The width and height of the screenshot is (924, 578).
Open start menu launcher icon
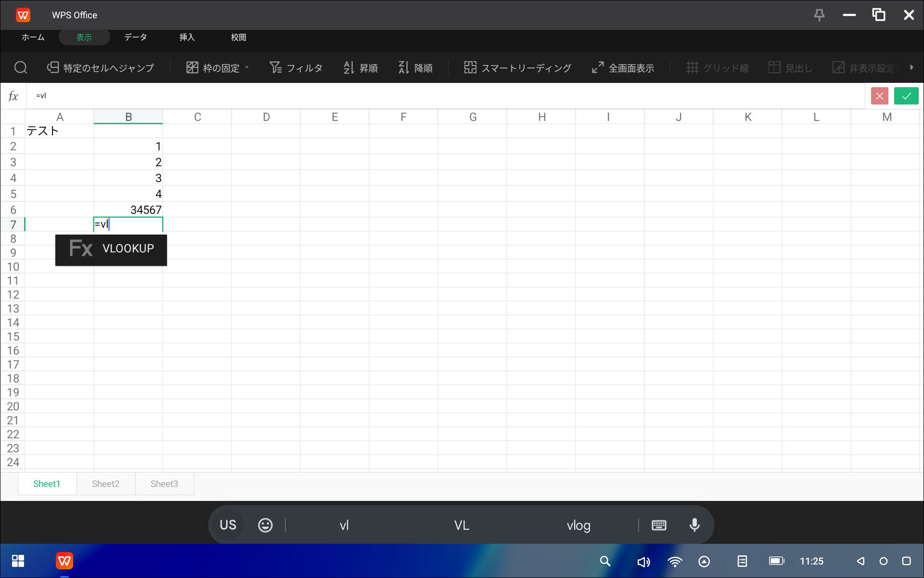pos(18,561)
